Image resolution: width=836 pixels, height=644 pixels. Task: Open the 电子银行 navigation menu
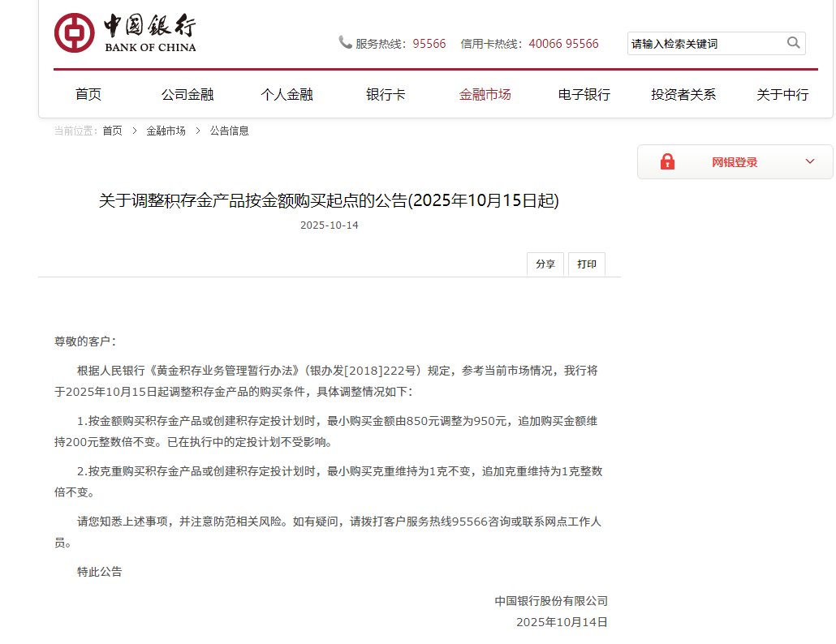(x=583, y=94)
